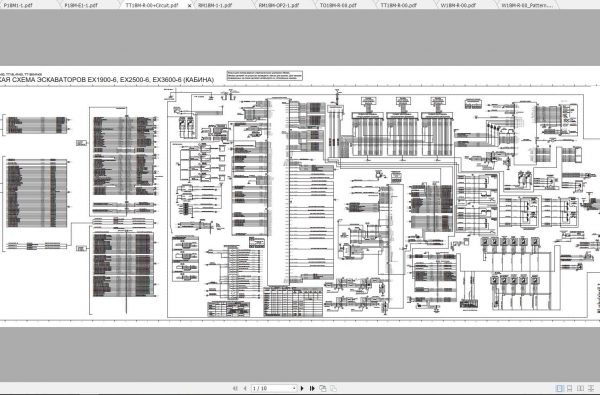Open the W18M-R-00_Pattern tab

[527, 5]
